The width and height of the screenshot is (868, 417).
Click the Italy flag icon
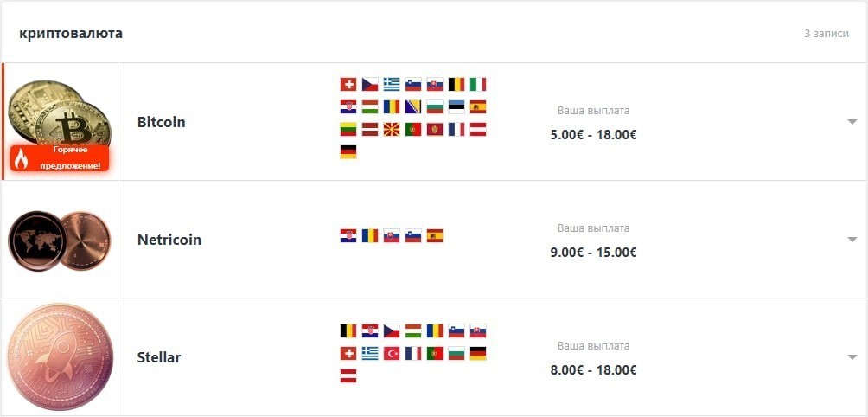pos(478,84)
